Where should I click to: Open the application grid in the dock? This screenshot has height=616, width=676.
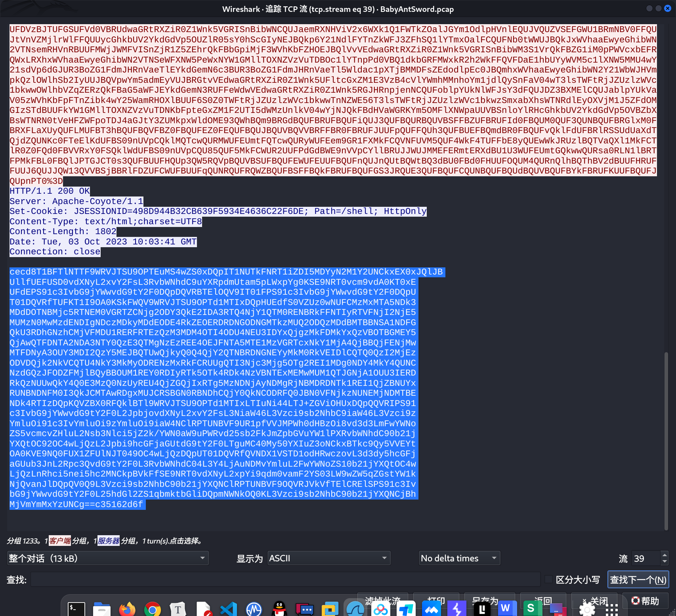612,610
